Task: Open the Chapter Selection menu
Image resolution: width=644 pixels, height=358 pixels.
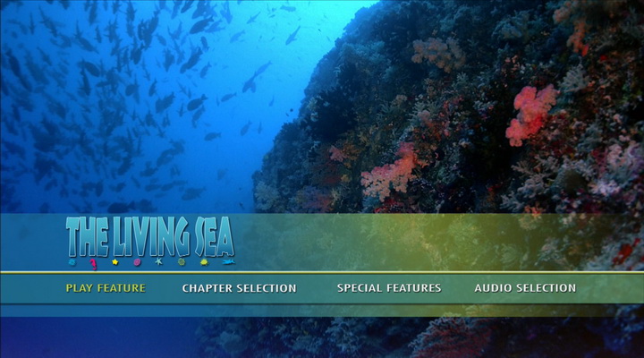Action: tap(239, 288)
